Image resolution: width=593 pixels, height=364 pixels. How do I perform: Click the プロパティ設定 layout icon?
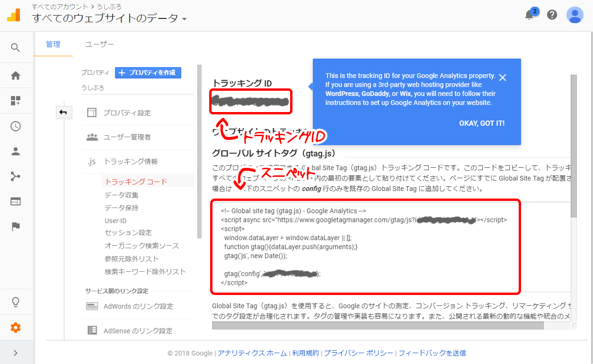92,113
